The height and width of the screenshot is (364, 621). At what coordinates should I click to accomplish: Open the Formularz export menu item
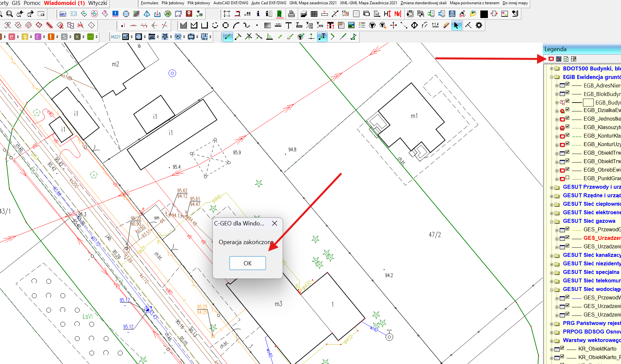coord(150,3)
